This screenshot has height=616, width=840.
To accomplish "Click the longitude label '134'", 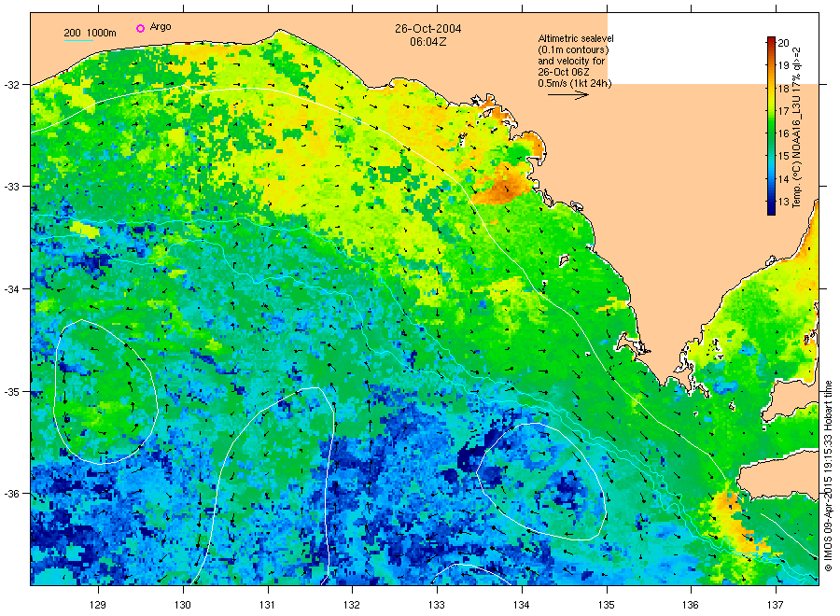I will click(521, 605).
